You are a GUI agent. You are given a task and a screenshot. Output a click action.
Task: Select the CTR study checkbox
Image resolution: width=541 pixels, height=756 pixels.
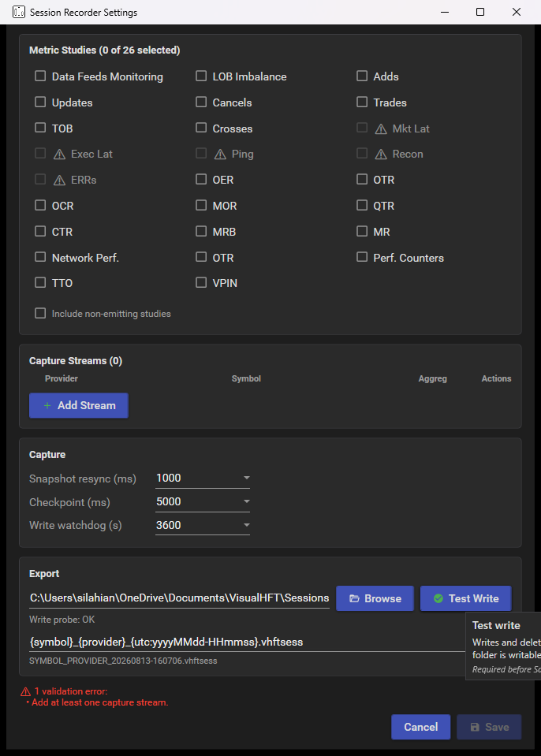coord(40,232)
